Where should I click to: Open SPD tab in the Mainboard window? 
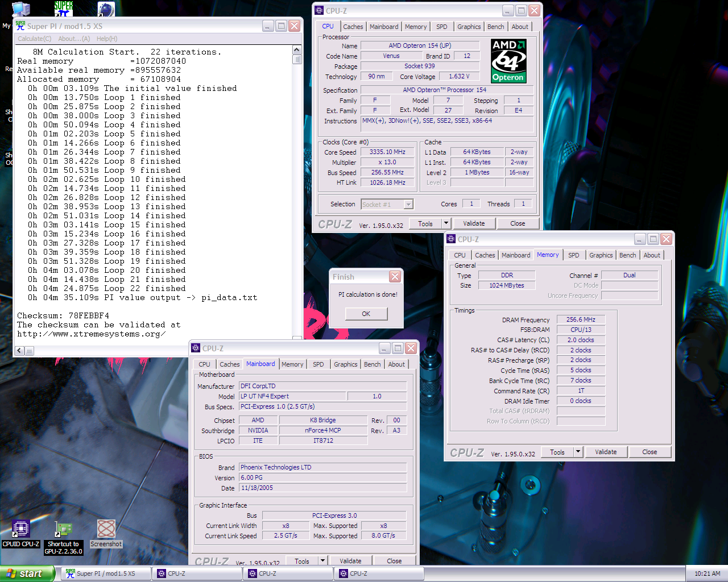pos(318,364)
